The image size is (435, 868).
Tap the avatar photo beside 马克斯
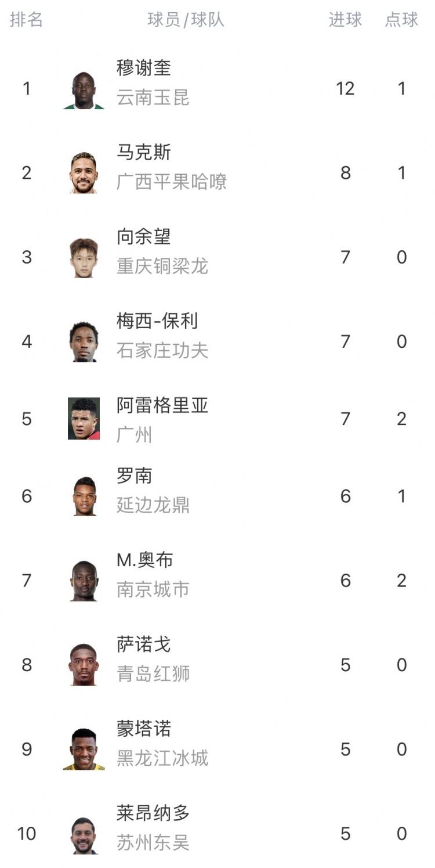(x=84, y=173)
